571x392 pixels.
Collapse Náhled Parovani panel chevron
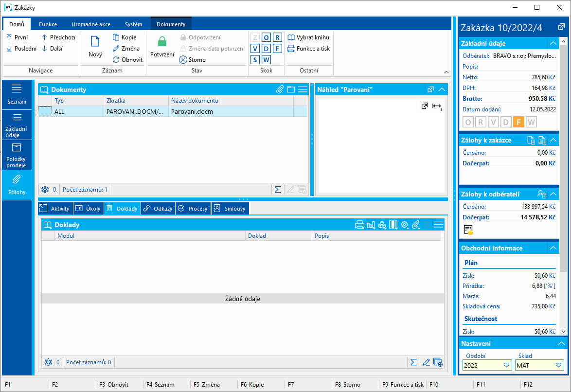(x=442, y=89)
